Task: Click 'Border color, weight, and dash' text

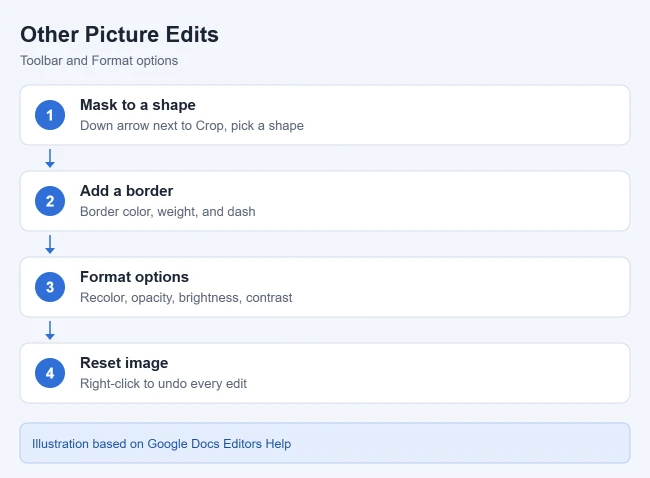Action: [x=167, y=211]
